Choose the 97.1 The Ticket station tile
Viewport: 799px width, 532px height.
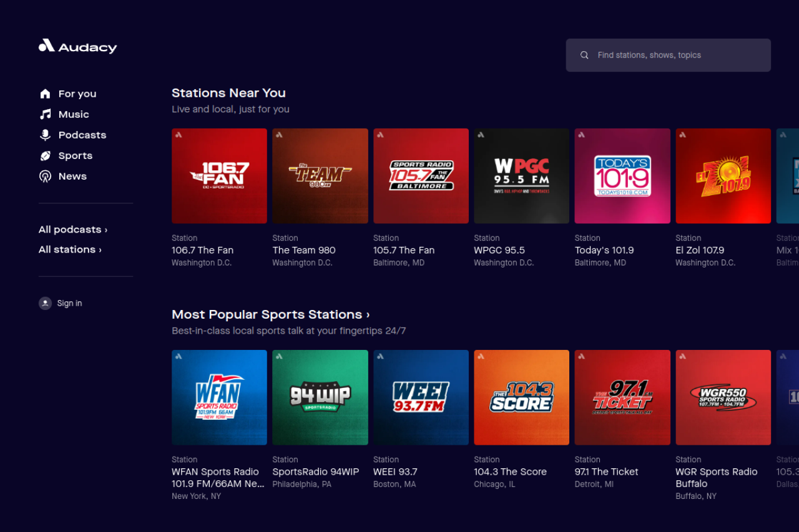622,397
